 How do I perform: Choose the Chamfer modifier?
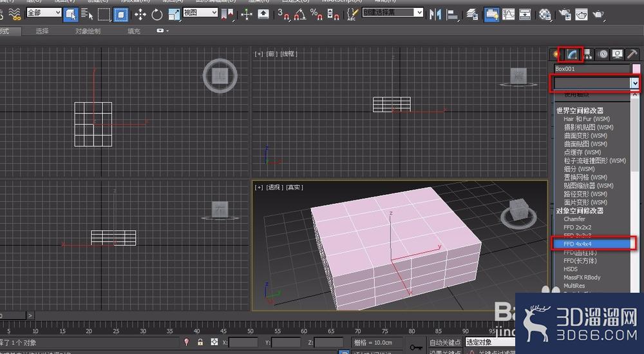(x=574, y=219)
